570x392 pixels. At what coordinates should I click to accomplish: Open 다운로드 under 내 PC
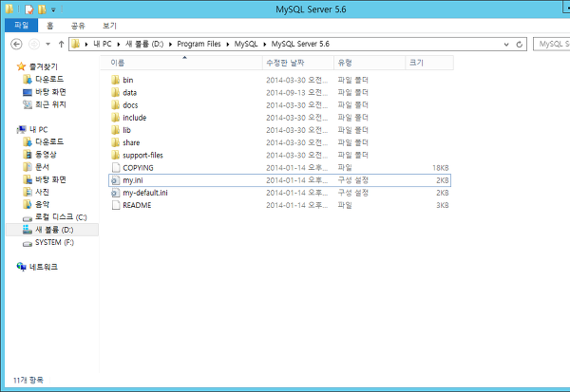click(x=49, y=141)
